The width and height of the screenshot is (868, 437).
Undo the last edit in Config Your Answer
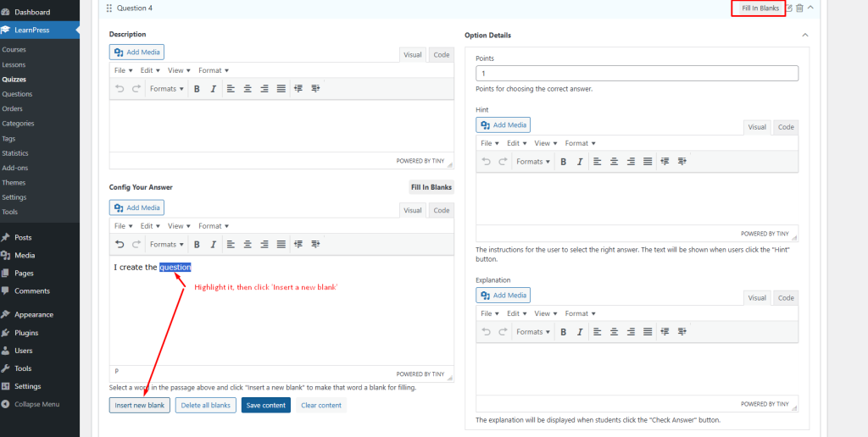click(120, 245)
